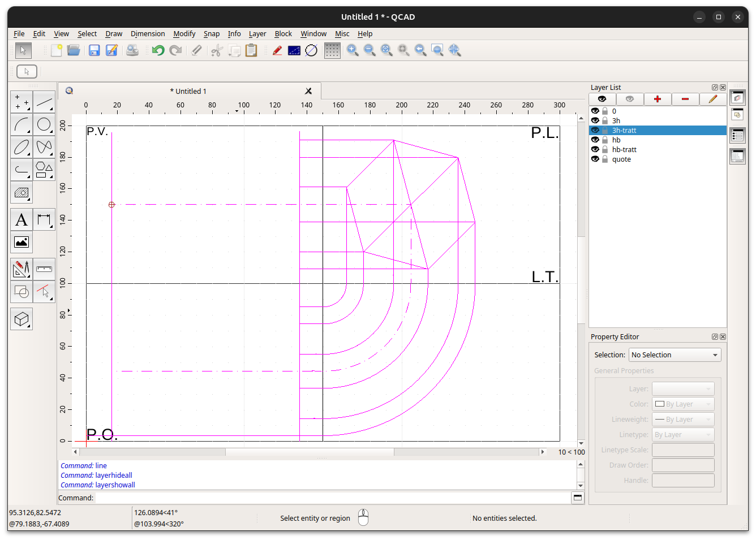The height and width of the screenshot is (540, 756).
Task: Select the Ellipse drawing tool
Action: coord(22,148)
